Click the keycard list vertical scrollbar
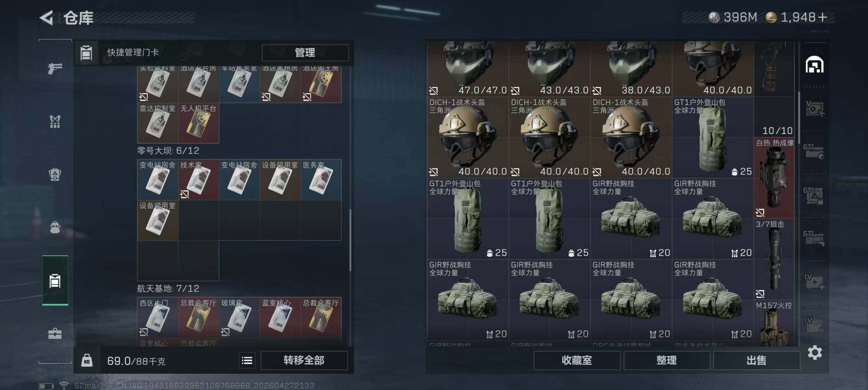Screen dimensions: 868x390 point(350,240)
